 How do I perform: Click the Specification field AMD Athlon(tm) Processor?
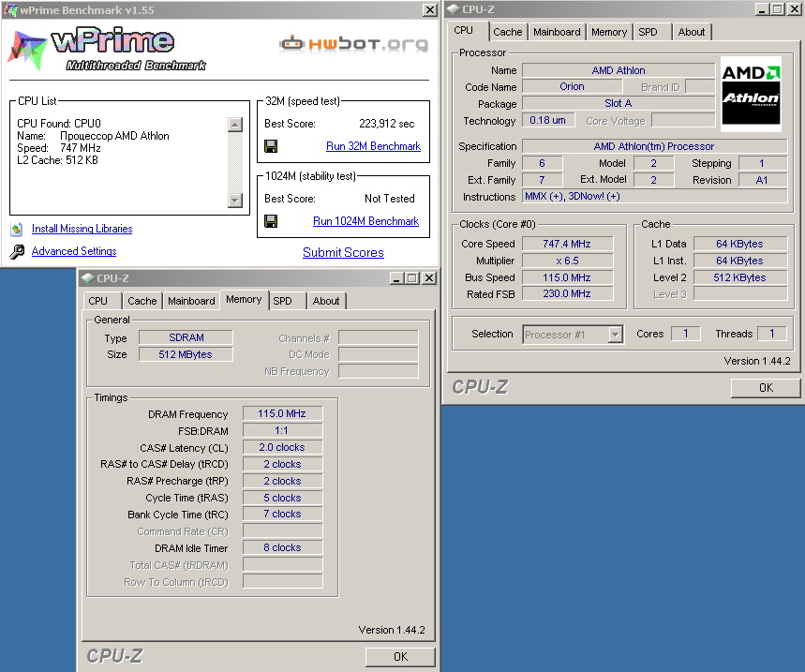[654, 146]
